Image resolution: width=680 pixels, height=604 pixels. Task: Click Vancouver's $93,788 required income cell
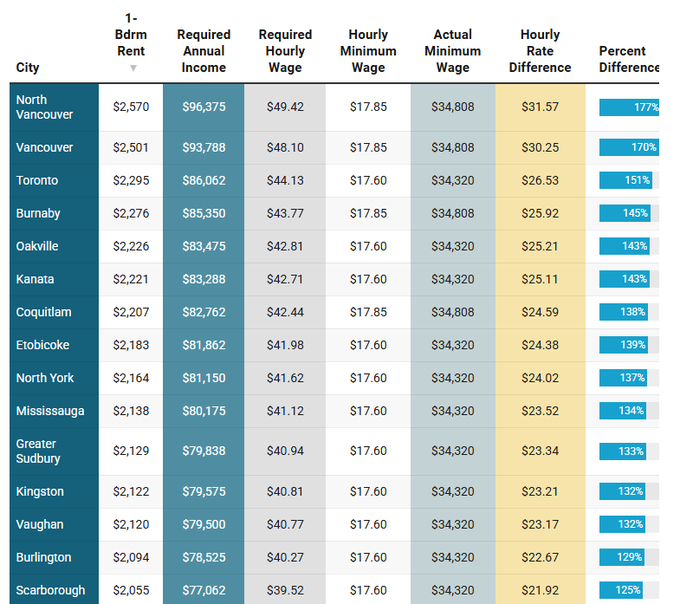[203, 148]
